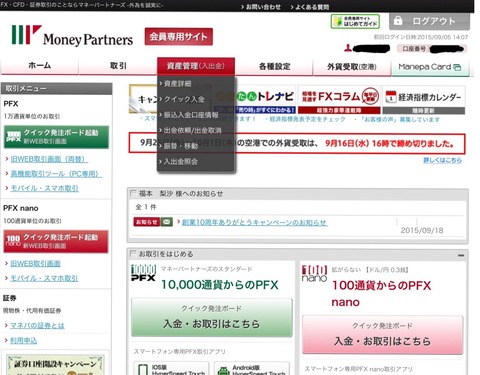
Task: Click the PFX logo icon
Action: 143,273
